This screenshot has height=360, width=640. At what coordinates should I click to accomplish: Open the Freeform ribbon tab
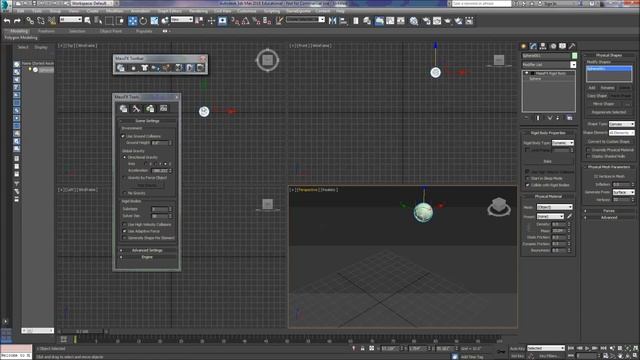[46, 31]
